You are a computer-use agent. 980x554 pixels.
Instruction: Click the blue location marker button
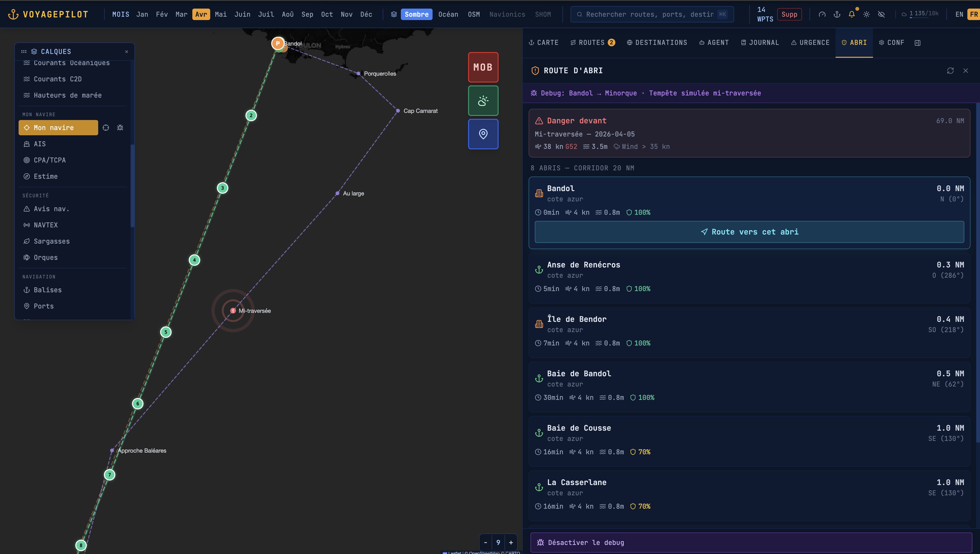point(483,134)
